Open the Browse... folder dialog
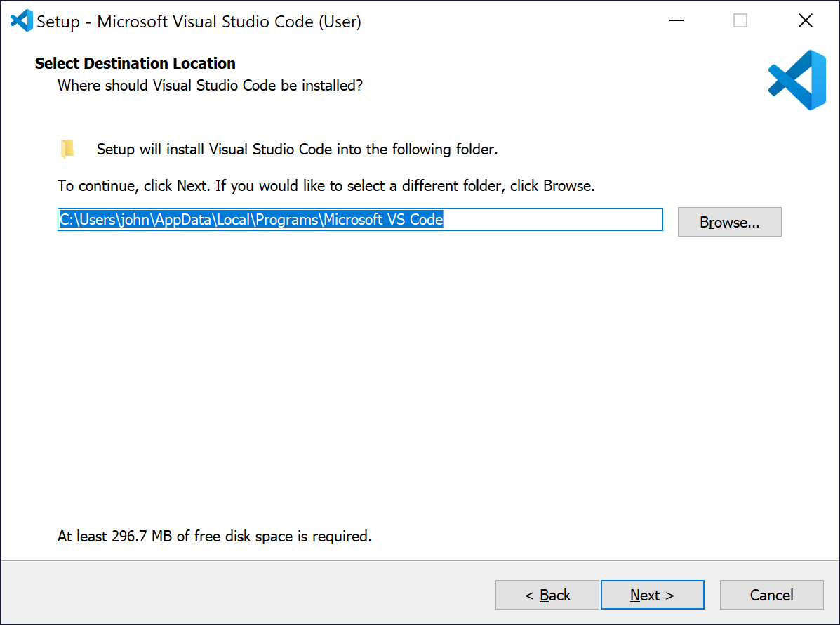 [x=730, y=222]
